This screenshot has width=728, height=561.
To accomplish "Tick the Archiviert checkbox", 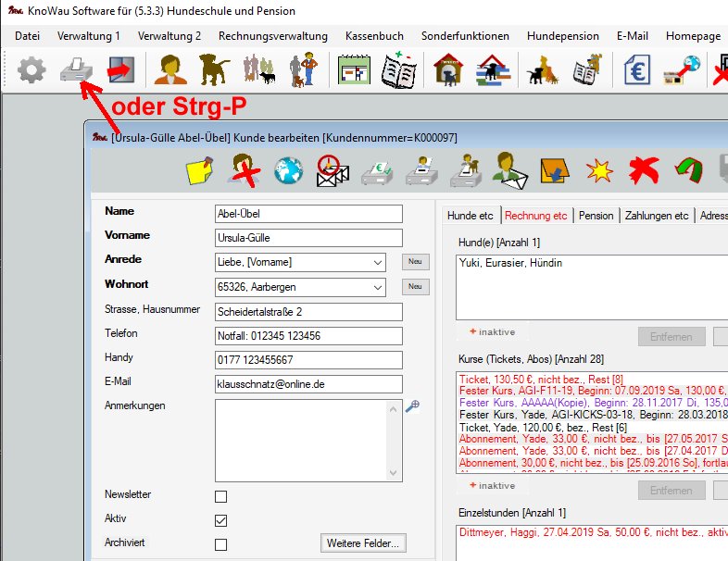I will (220, 544).
